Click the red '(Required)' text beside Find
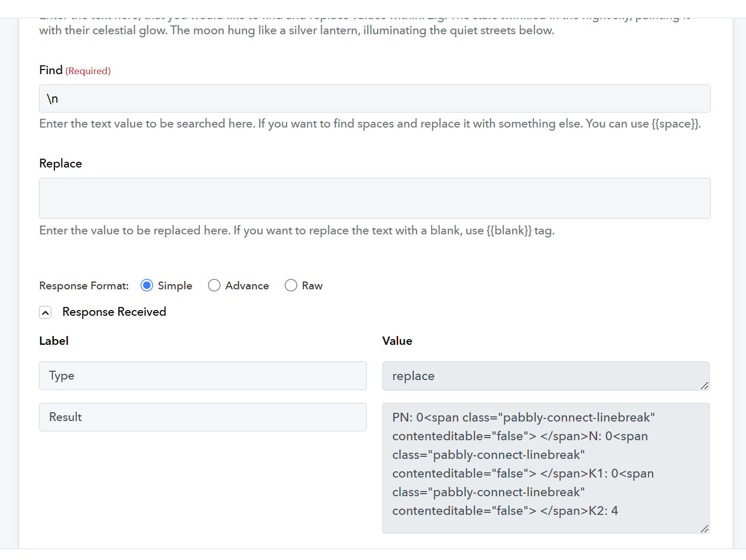This screenshot has width=746, height=560. tap(88, 71)
